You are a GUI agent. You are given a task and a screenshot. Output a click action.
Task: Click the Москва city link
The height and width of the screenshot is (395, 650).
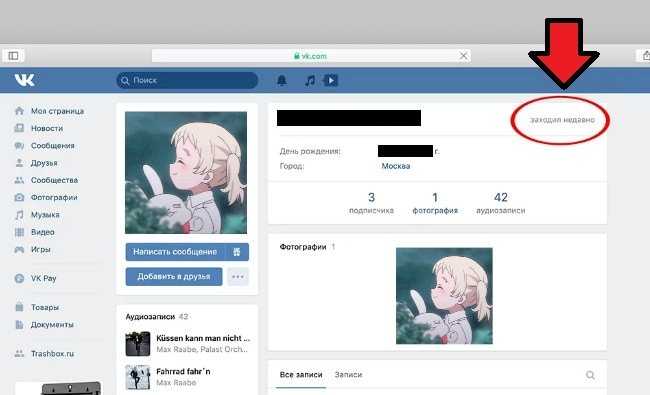(x=395, y=166)
